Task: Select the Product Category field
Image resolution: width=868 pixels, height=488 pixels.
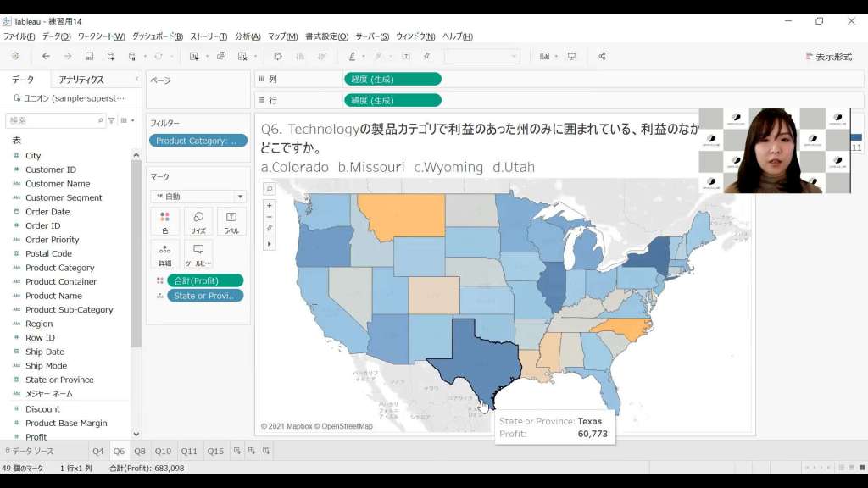Action: [x=60, y=268]
